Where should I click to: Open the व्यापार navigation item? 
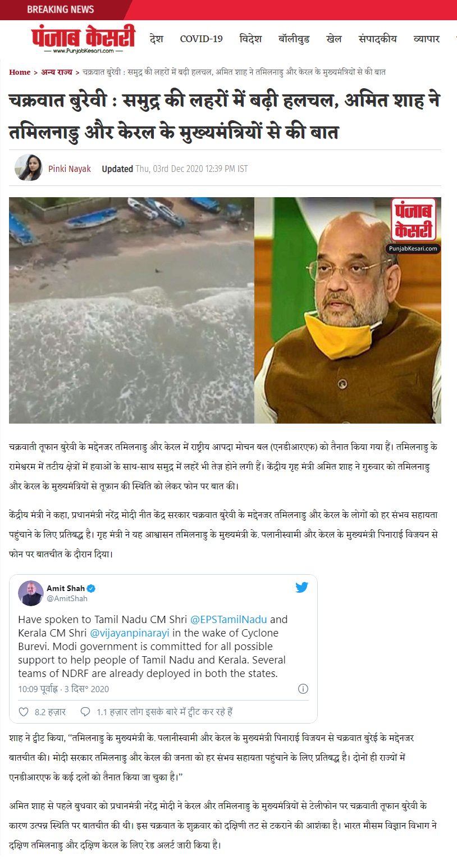point(427,39)
